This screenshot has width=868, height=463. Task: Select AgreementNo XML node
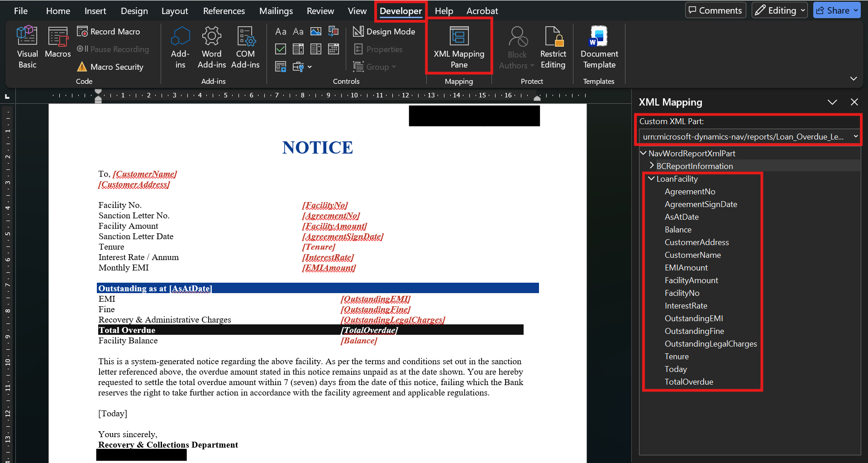click(690, 192)
